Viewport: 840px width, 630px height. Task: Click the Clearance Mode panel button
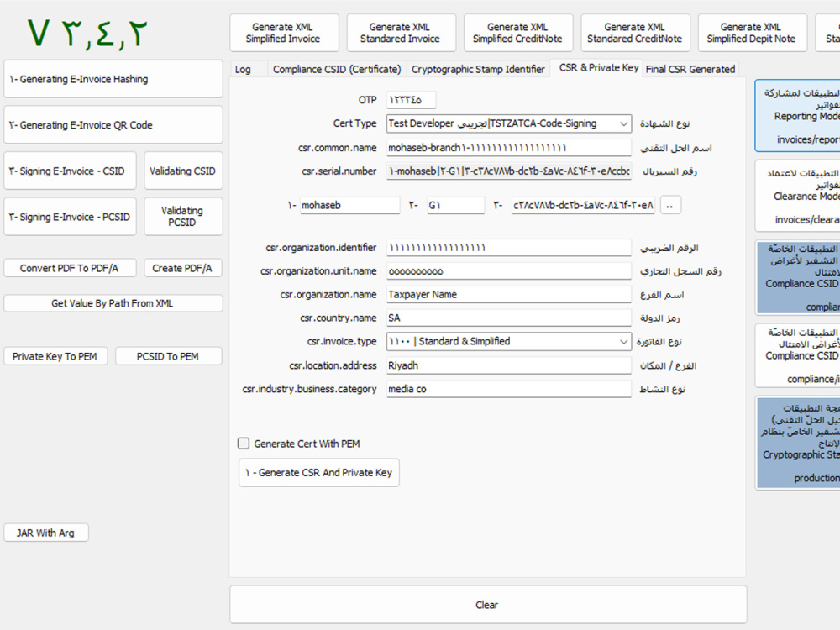coord(798,196)
